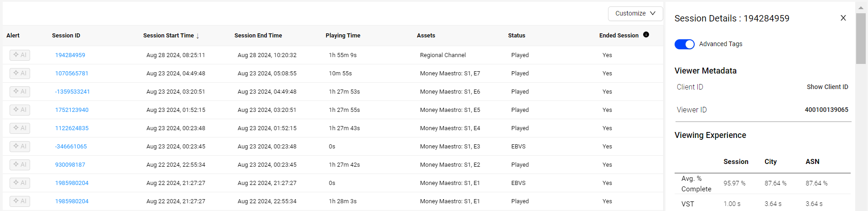The height and width of the screenshot is (211, 868).
Task: Click the AI alert icon for session 930098187
Action: point(20,165)
